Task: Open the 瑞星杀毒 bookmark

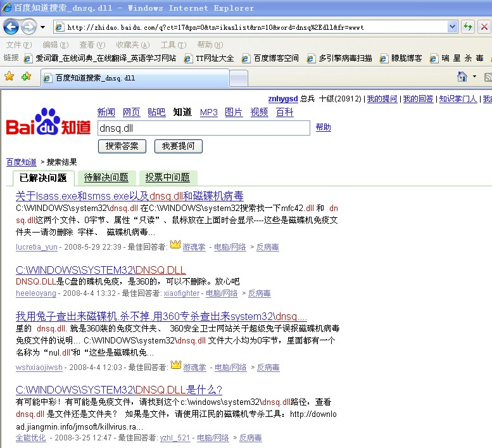Action: 457,58
